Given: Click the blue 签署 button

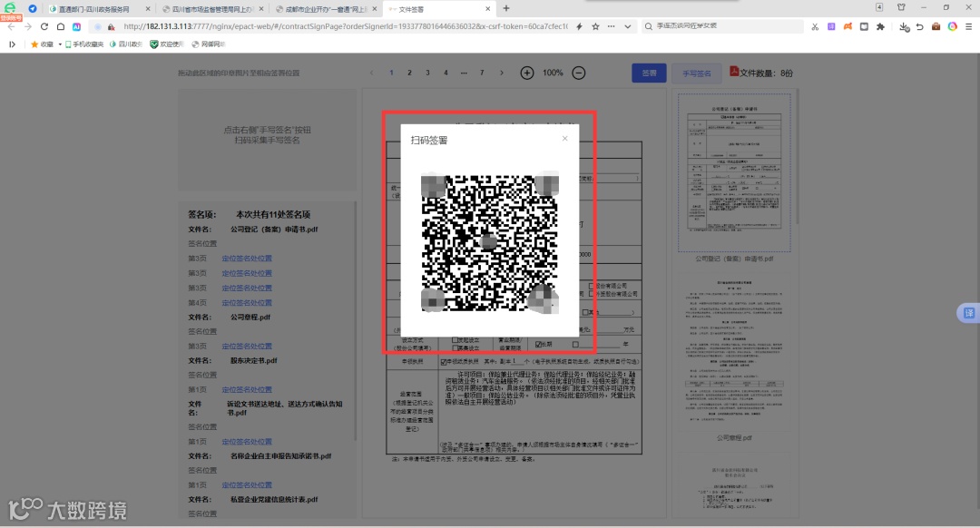Looking at the screenshot, I should pyautogui.click(x=649, y=73).
